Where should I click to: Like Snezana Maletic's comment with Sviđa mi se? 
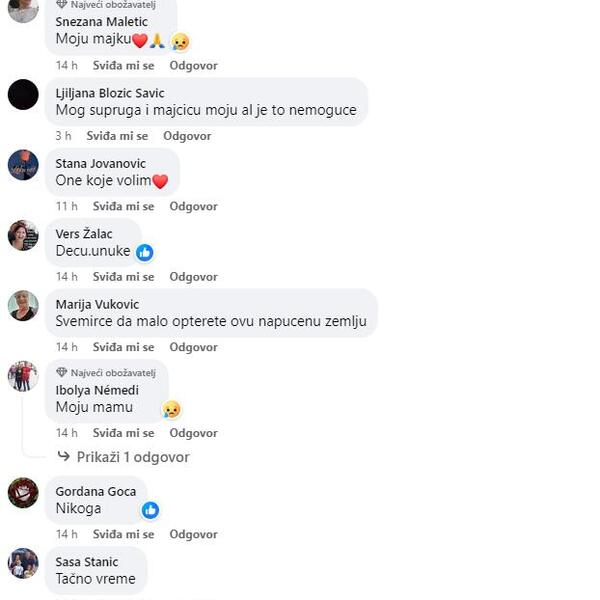[123, 65]
